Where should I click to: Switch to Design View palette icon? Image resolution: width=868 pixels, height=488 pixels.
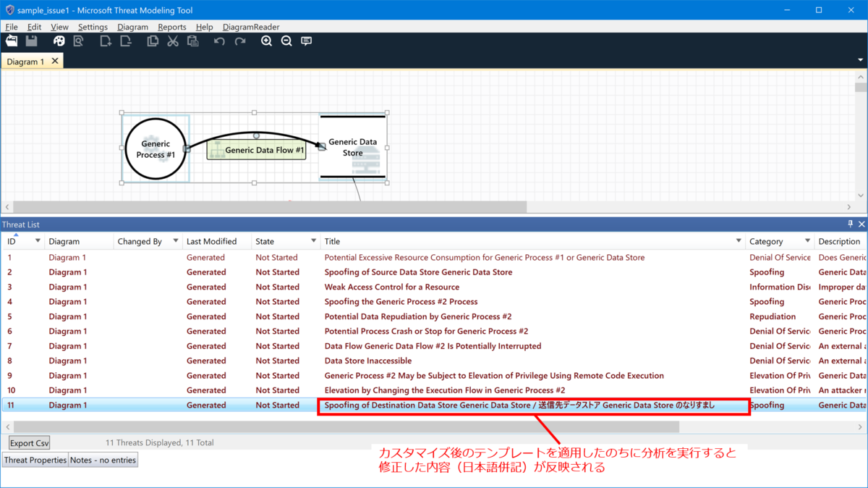[59, 41]
